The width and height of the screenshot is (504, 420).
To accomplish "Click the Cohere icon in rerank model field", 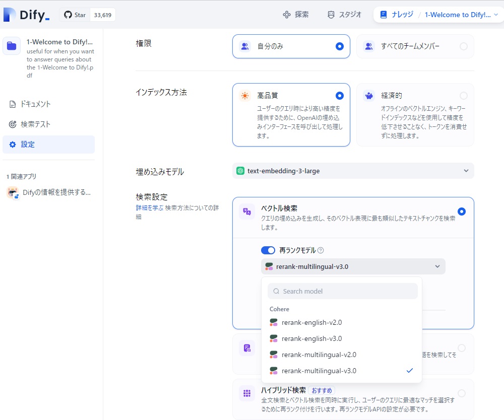I will coord(269,266).
